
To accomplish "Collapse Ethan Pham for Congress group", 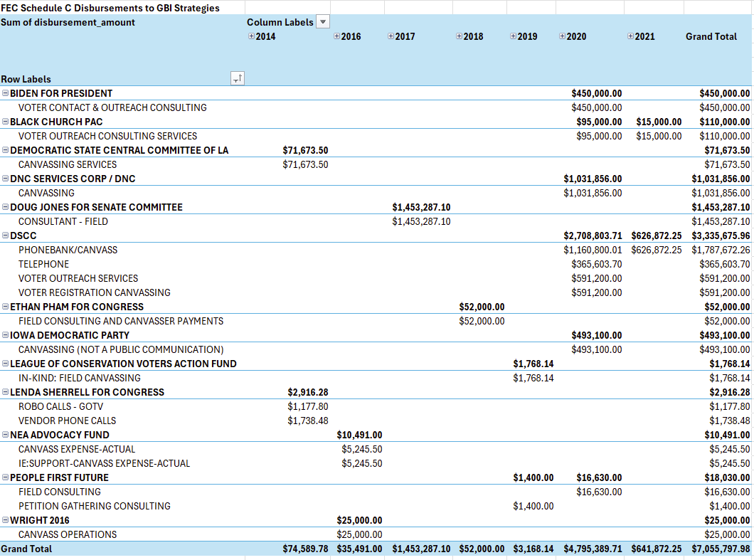I will pos(5,307).
